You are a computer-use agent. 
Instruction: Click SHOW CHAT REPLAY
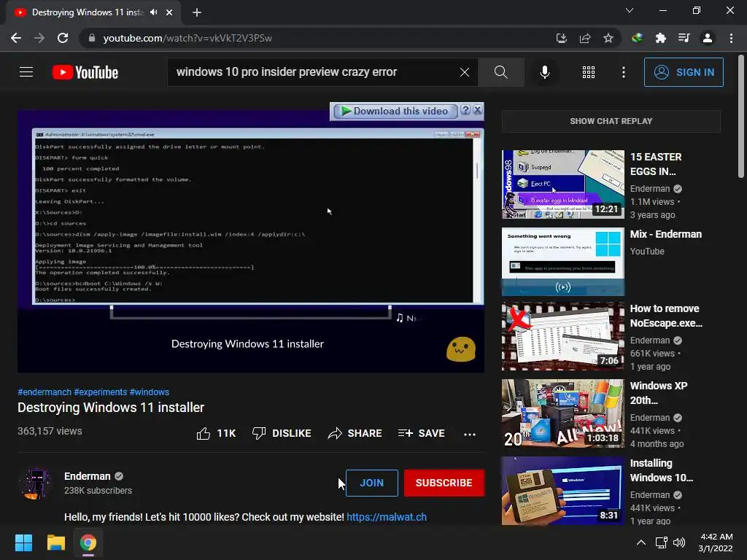611,121
